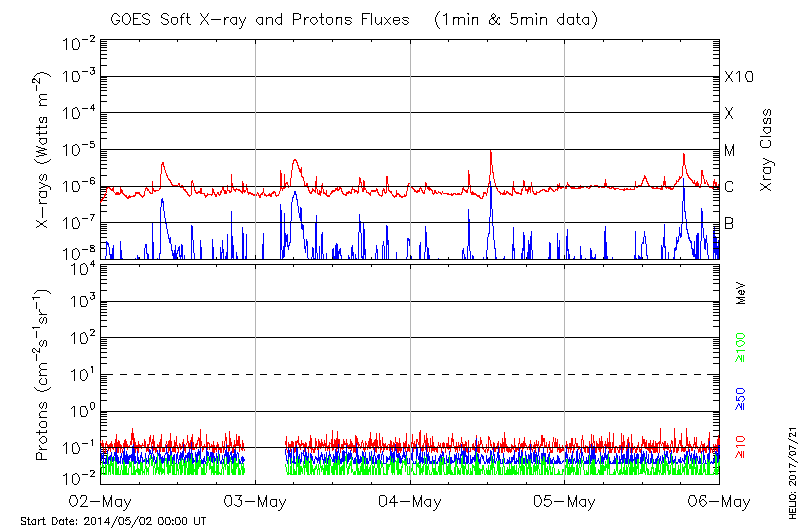
Task: Select the 02-May date tick label
Action: tap(101, 500)
